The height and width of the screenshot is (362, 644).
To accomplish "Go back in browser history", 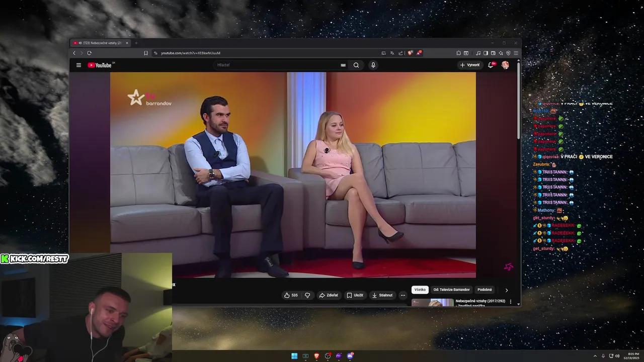I will click(x=74, y=53).
